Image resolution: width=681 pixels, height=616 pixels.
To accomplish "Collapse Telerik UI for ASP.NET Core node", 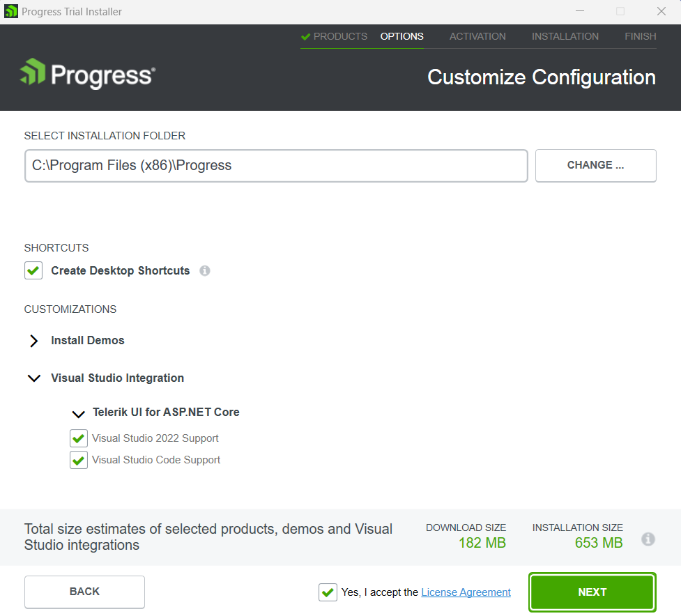I will 78,414.
